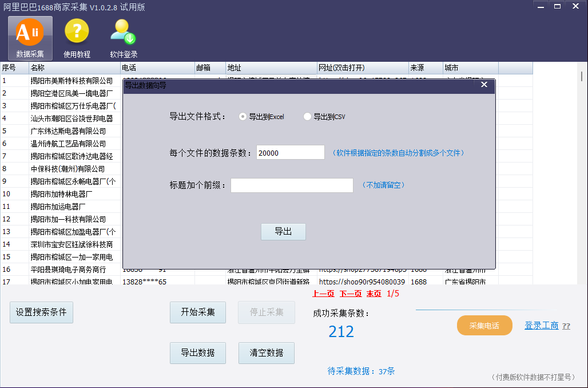588x388 pixels.
Task: Click the 开始采集 button
Action: click(198, 312)
